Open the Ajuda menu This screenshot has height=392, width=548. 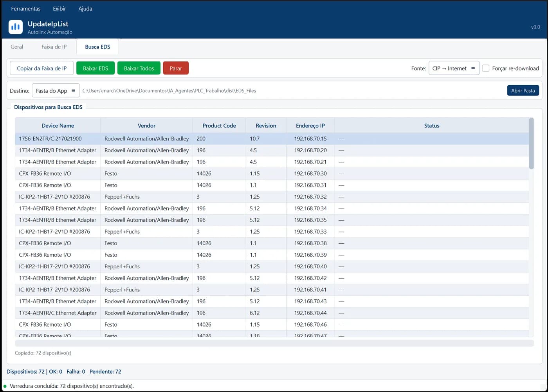85,9
